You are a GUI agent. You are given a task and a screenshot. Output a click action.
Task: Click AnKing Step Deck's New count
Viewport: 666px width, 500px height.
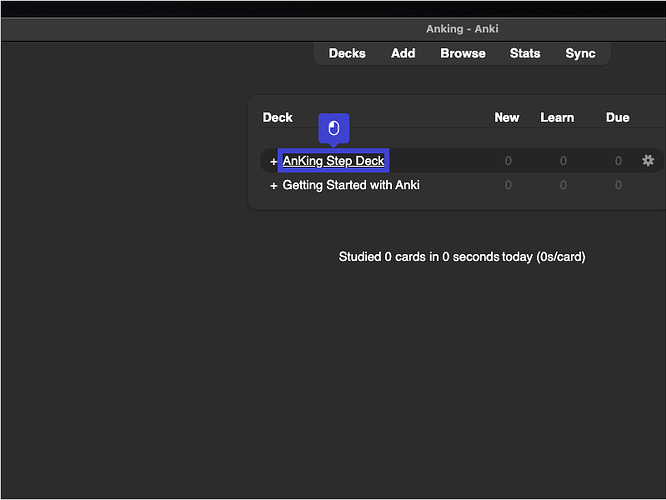coord(508,161)
